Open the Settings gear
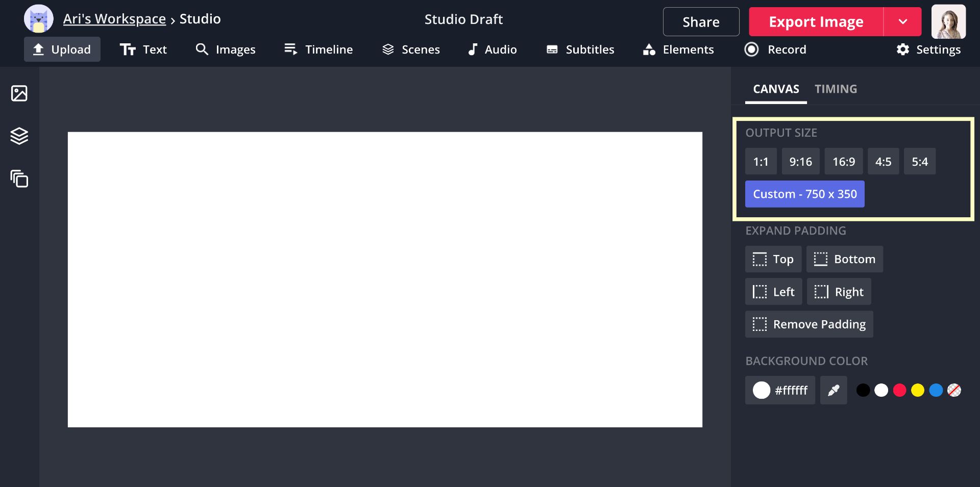Viewport: 980px width, 487px height. click(x=928, y=49)
